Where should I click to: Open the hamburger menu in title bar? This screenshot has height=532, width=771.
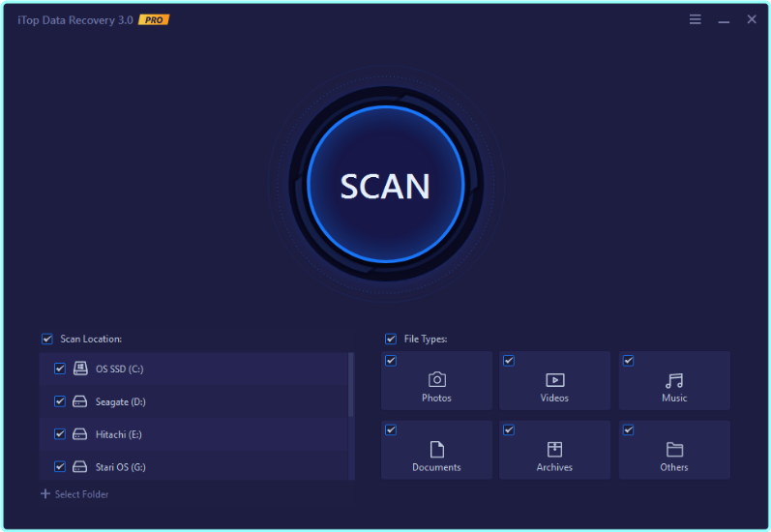point(696,19)
